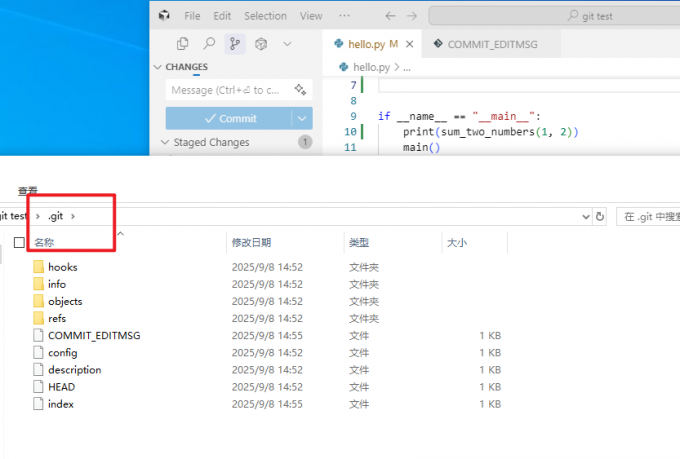Open the Explorer view icon

coord(182,44)
